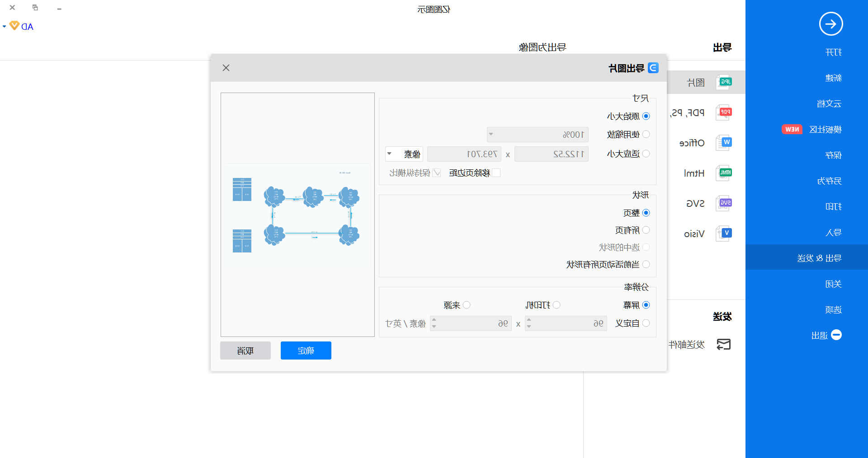The height and width of the screenshot is (458, 868).
Task: Select the 所有页 radio button
Action: coord(646,230)
